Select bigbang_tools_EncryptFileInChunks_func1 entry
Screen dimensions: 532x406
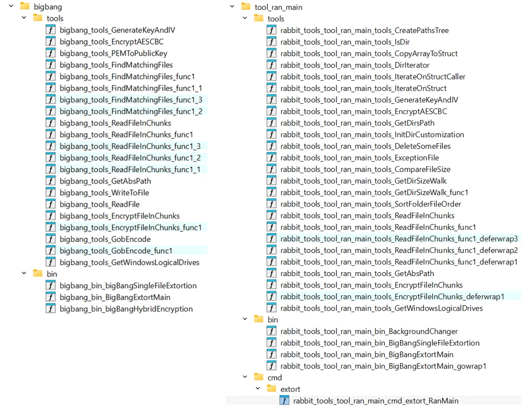click(x=131, y=227)
